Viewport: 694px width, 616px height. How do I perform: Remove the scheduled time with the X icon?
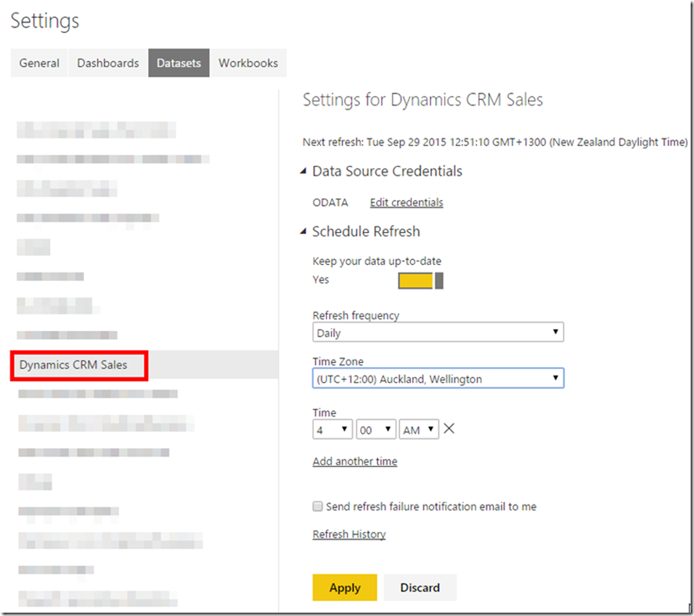coord(448,428)
